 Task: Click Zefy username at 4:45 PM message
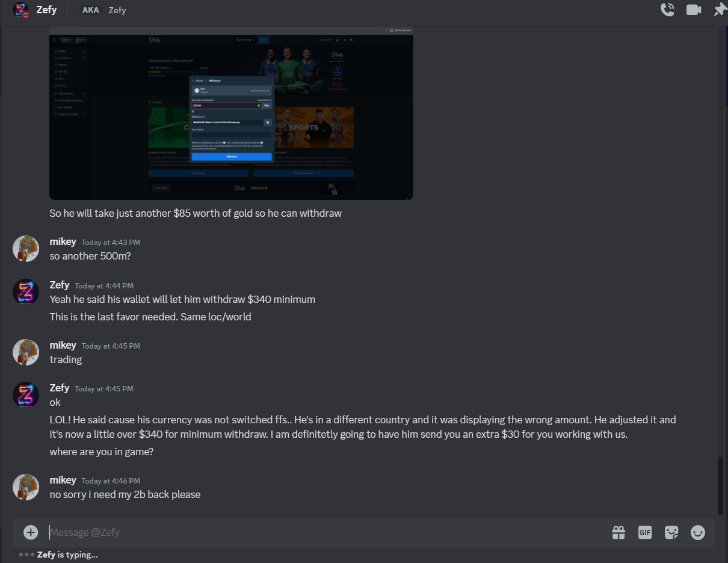[x=60, y=388]
